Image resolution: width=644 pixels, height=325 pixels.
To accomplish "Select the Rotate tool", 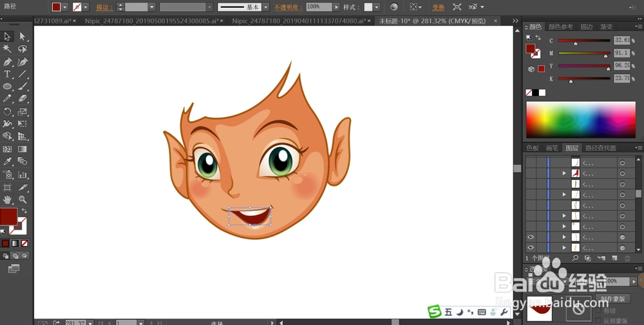I will [7, 112].
